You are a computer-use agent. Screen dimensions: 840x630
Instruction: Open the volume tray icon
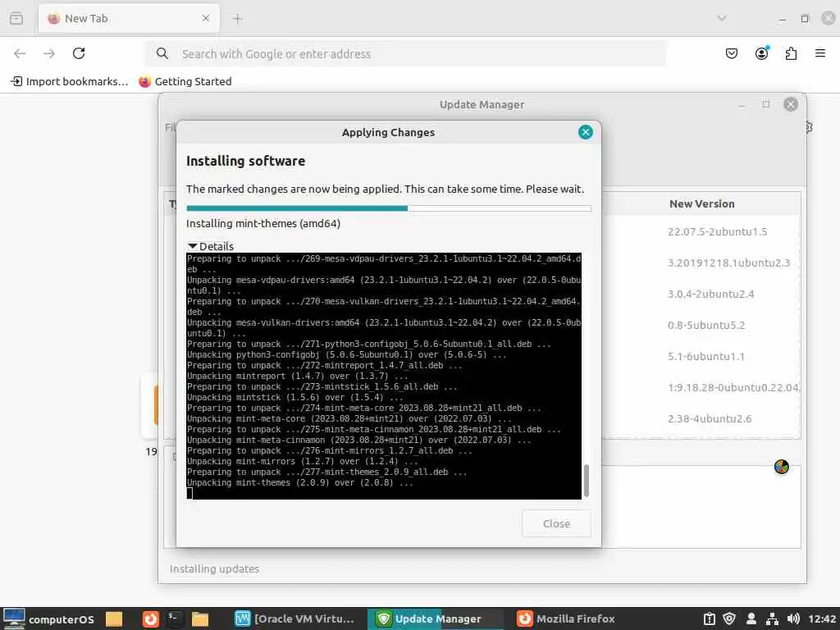click(793, 619)
